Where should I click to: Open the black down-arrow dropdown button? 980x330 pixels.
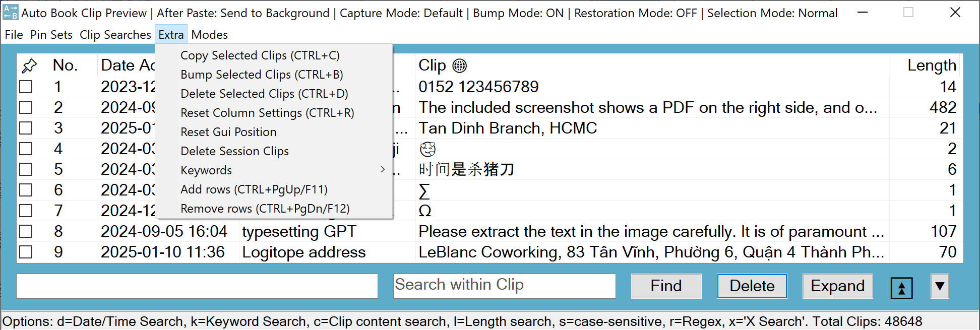pos(940,286)
